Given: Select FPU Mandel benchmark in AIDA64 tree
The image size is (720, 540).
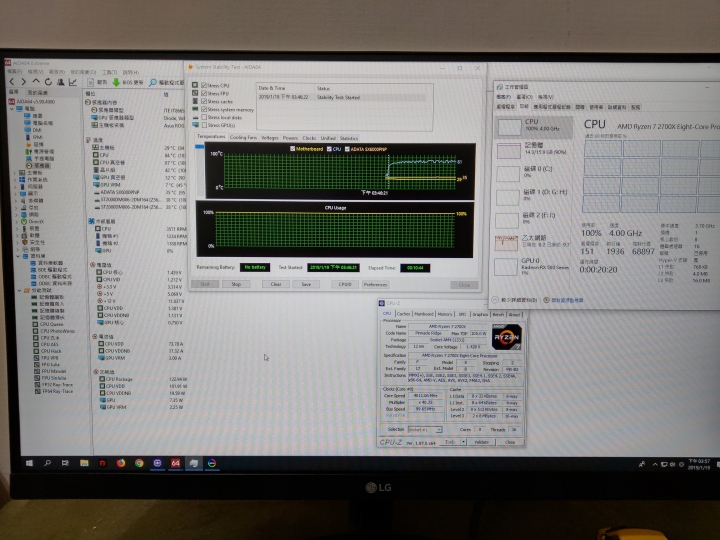Looking at the screenshot, I should coord(51,371).
